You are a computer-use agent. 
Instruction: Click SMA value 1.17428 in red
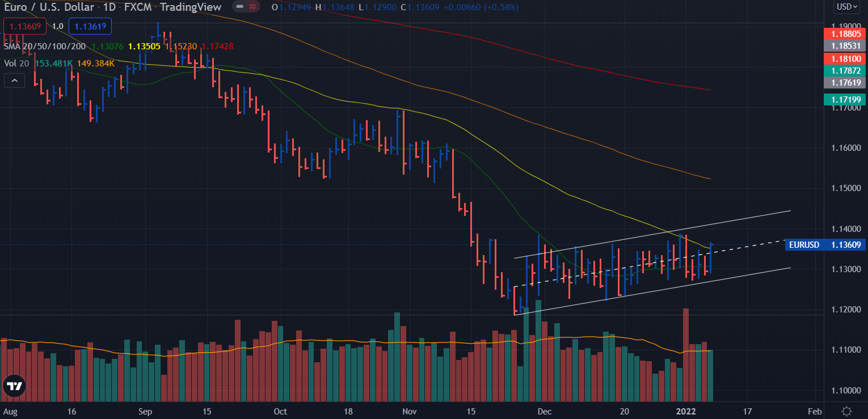tap(217, 46)
